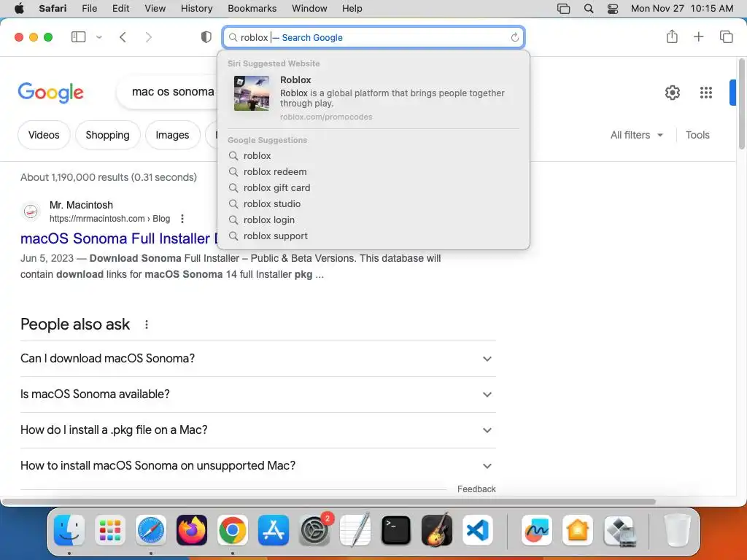Select the 'roblox redeem' suggestion
This screenshot has width=747, height=560.
point(373,172)
